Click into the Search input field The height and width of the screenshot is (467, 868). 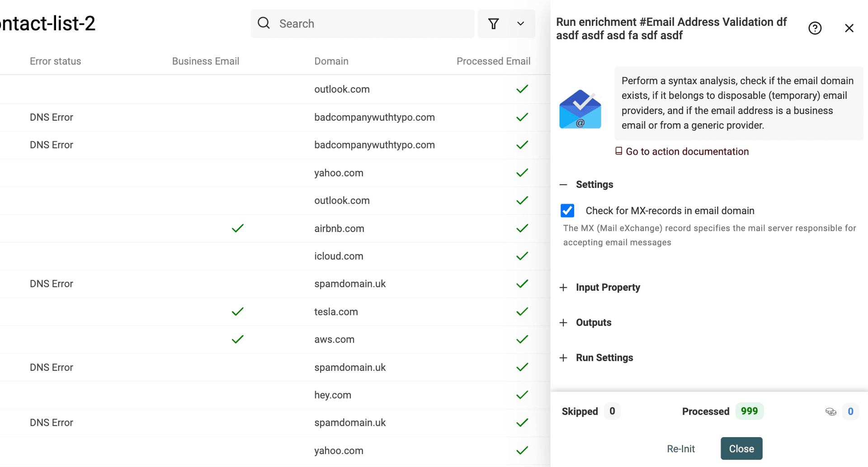tap(371, 24)
